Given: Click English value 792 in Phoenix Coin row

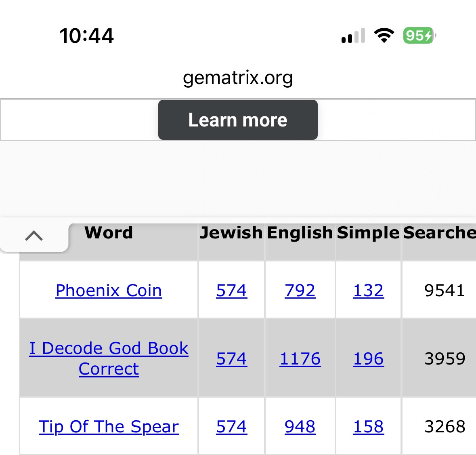Looking at the screenshot, I should click(300, 291).
